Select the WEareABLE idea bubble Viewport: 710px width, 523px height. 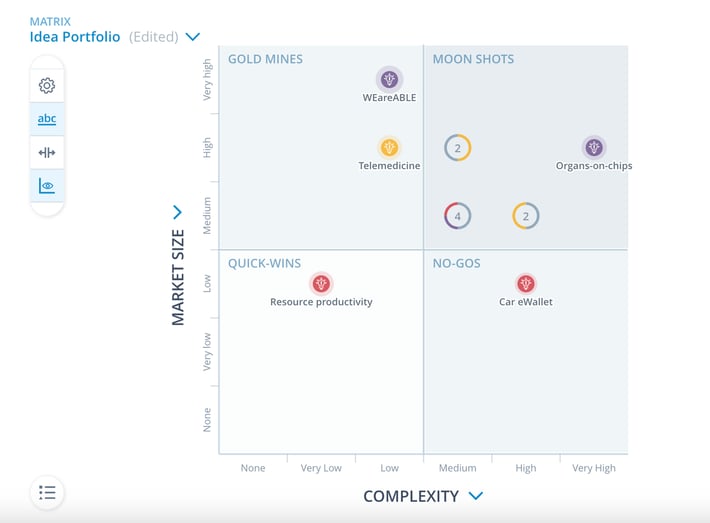[x=389, y=79]
